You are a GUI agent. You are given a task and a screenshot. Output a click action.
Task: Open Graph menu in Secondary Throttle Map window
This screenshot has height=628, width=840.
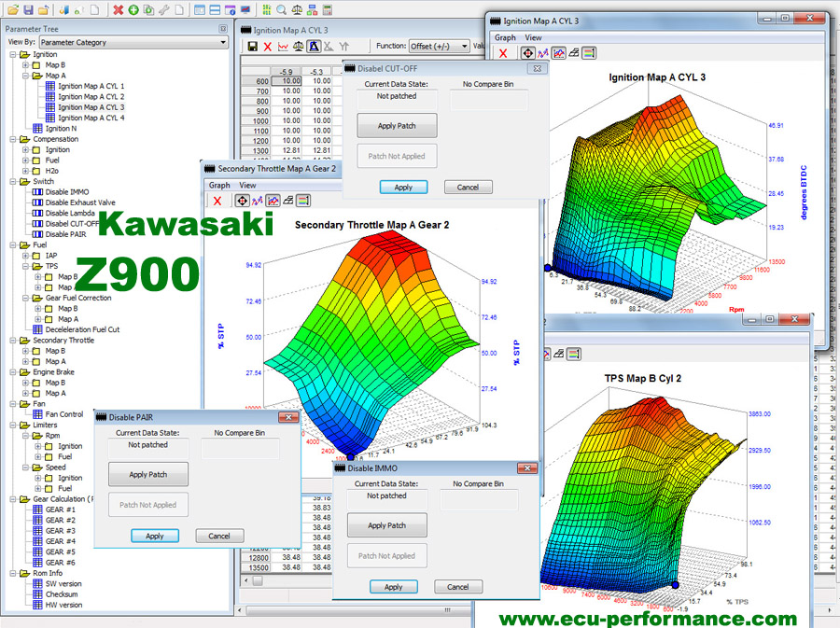[219, 186]
